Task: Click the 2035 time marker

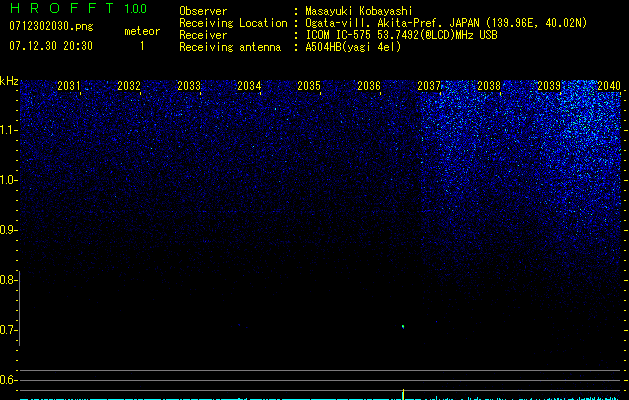Action: 309,86
